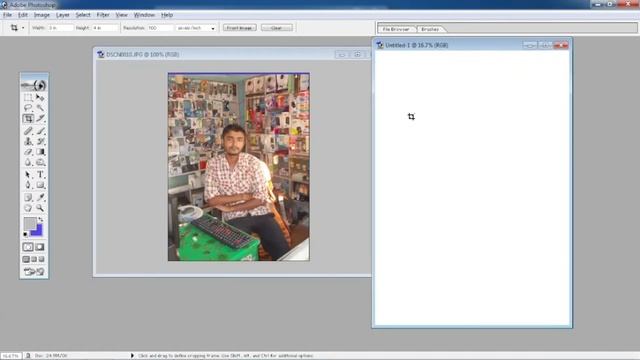Viewport: 640px width, 360px height.
Task: Select the Type tool
Action: tap(40, 175)
